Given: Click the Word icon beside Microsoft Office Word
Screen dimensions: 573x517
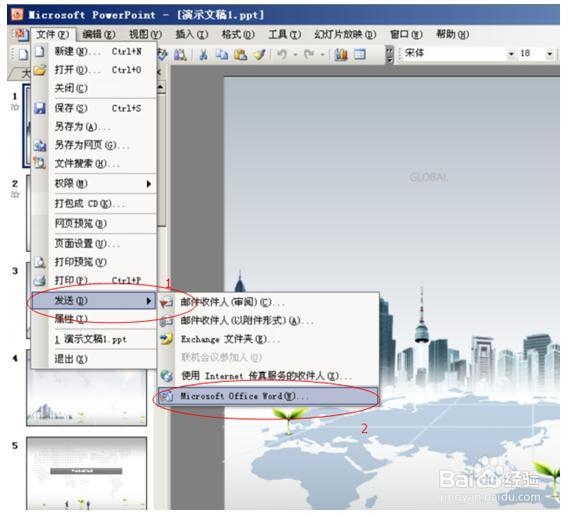Looking at the screenshot, I should (166, 396).
